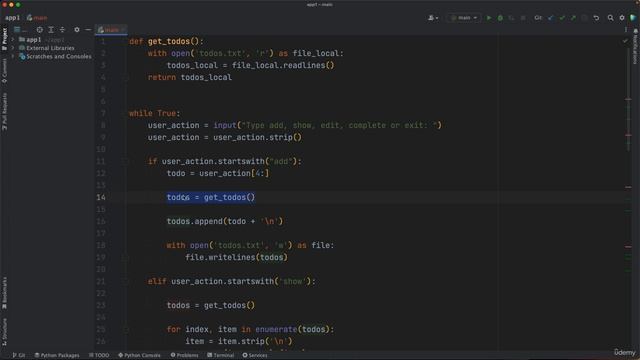Fold the get_todos function at line 1

pyautogui.click(x=127, y=42)
